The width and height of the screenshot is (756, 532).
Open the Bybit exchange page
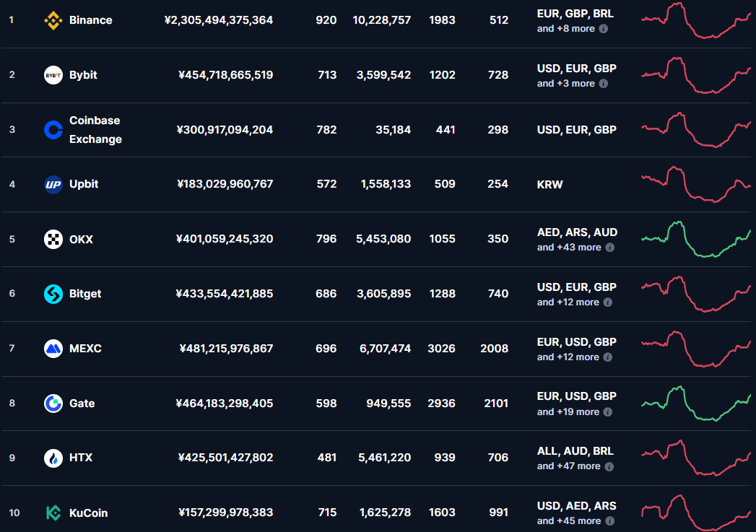point(84,75)
